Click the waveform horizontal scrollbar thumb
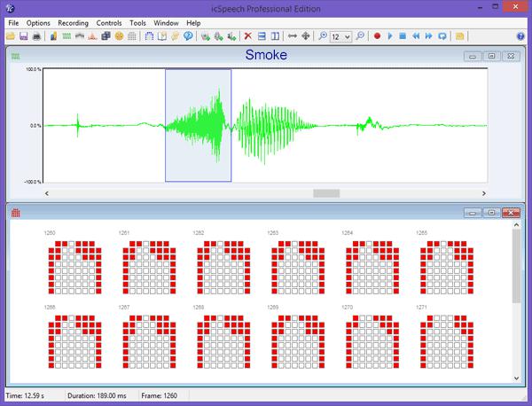The width and height of the screenshot is (532, 406). pyautogui.click(x=326, y=192)
